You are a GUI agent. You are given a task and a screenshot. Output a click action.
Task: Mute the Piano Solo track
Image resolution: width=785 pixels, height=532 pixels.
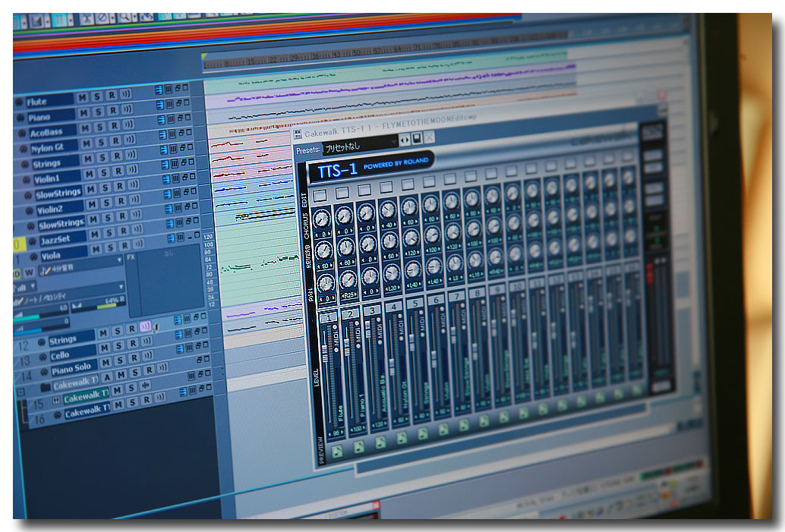coord(106,362)
